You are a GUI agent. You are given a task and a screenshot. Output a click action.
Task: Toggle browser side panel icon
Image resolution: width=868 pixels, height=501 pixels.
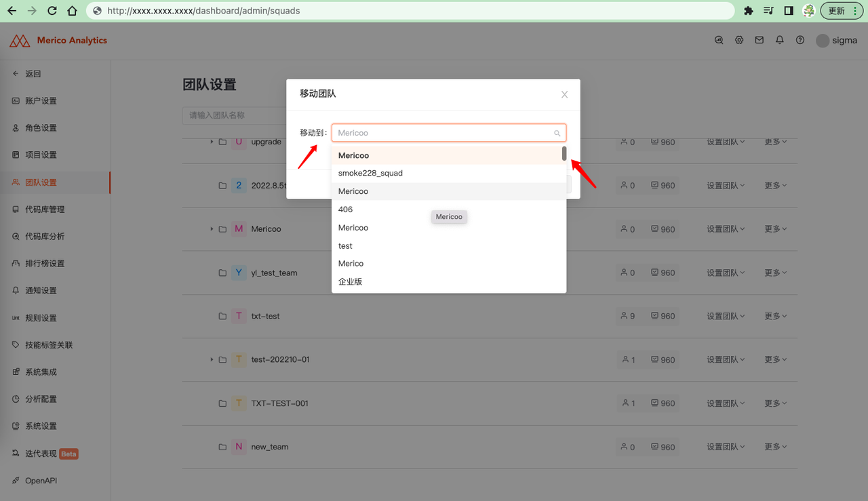coord(789,11)
